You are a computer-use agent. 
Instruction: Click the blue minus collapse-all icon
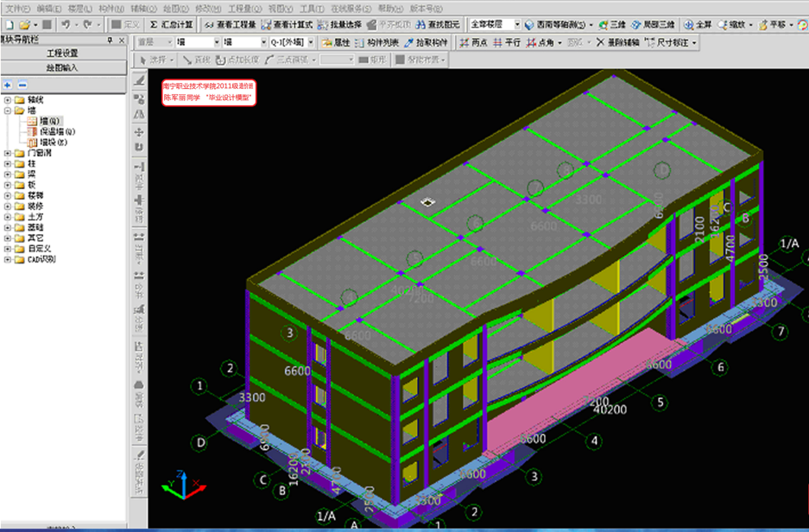coord(22,85)
